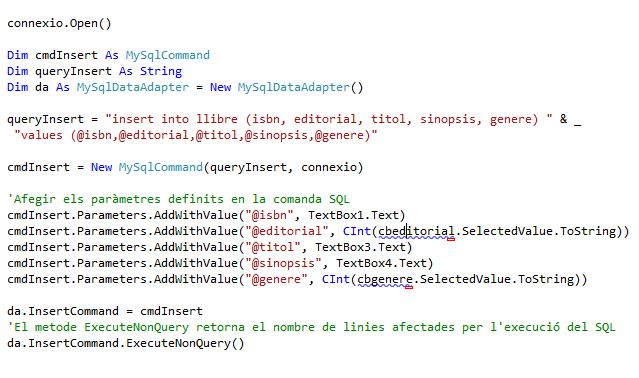The width and height of the screenshot is (639, 378).
Task: Click the "@isbn" parameter string
Action: coord(269,215)
